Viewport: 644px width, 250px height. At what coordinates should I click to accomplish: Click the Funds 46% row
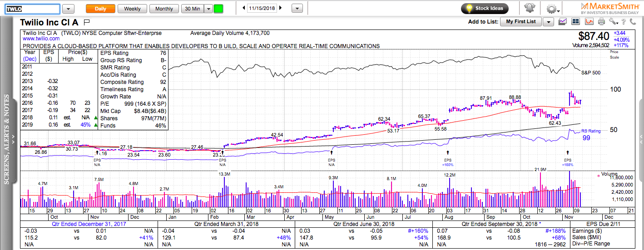point(133,126)
